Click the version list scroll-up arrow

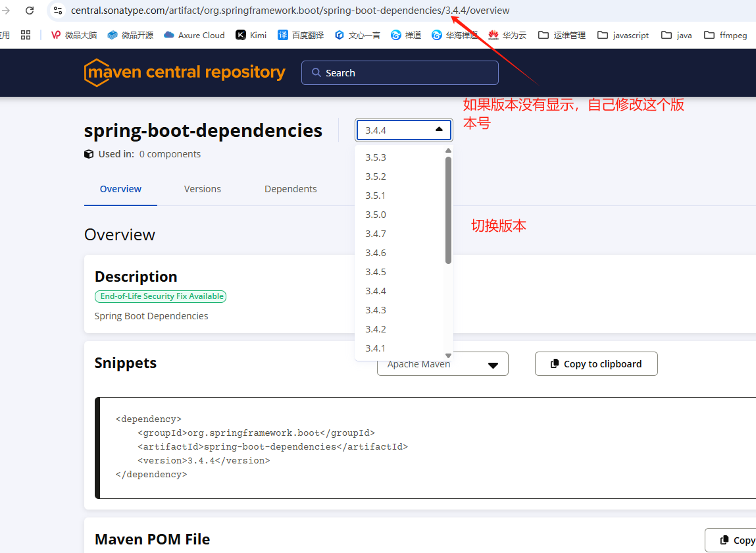(448, 151)
